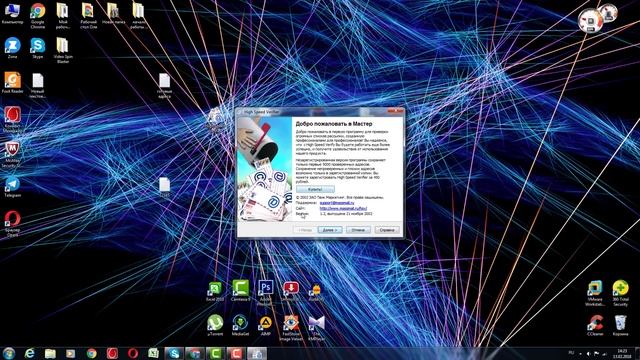Select the Компьютер desktop icon
The height and width of the screenshot is (360, 640).
[12, 13]
